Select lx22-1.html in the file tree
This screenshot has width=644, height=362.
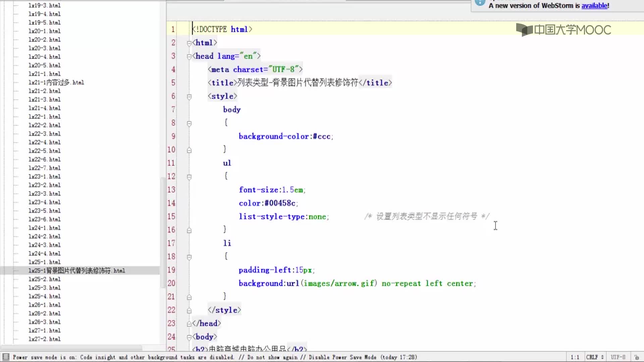44,117
